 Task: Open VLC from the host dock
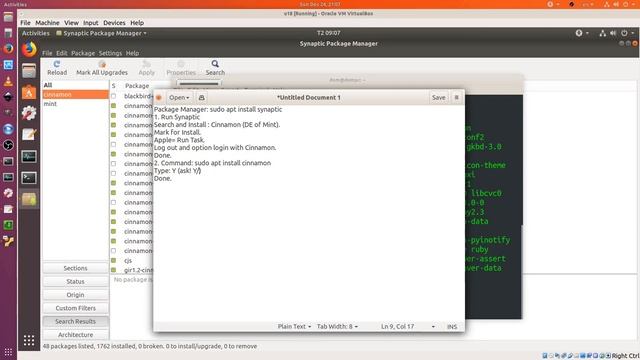pyautogui.click(x=8, y=81)
